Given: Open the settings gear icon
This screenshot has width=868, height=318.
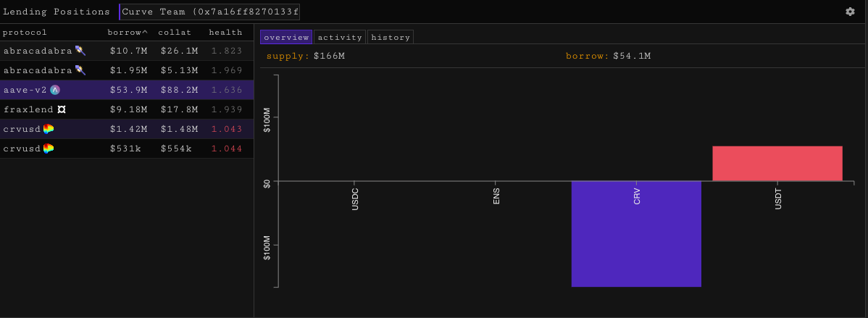Looking at the screenshot, I should pos(850,12).
